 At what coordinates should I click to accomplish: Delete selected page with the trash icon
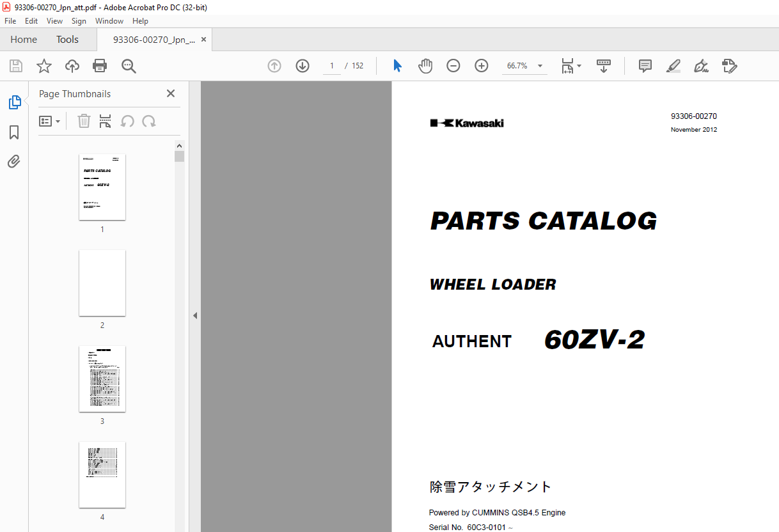84,121
